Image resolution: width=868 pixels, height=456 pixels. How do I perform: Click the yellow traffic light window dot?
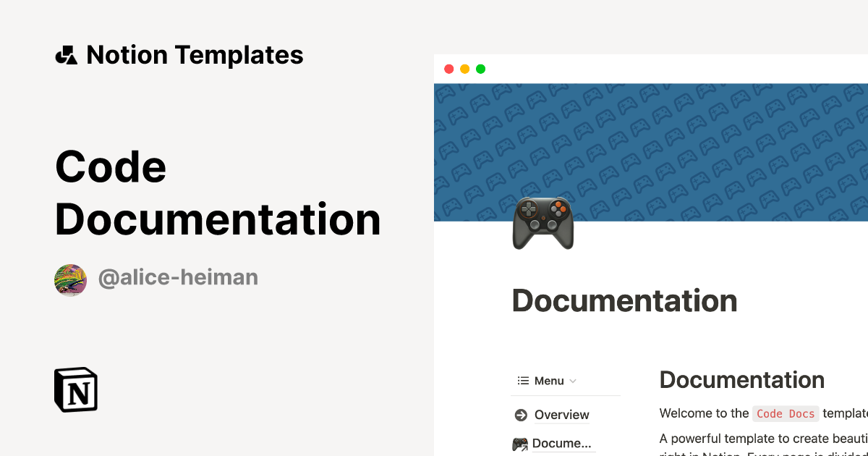(x=465, y=69)
